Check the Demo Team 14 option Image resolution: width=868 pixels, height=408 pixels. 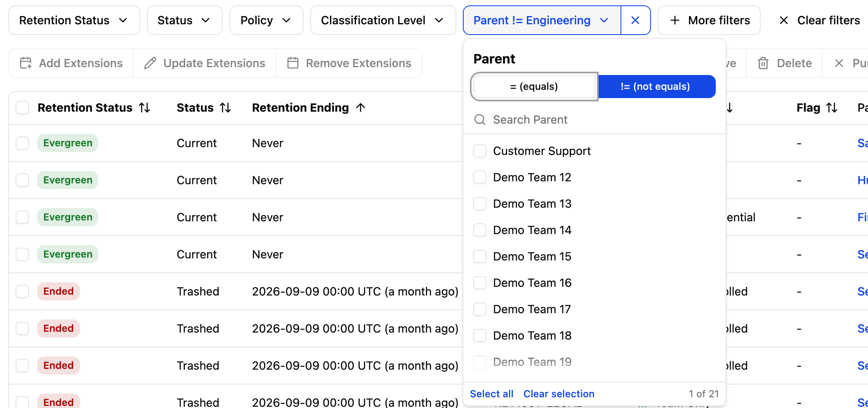[480, 230]
